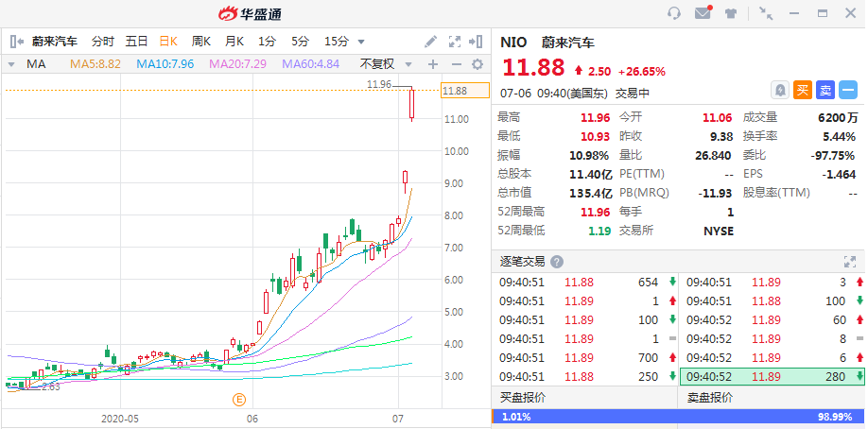Click the MA10:7.96 indicator label
The width and height of the screenshot is (868, 429).
(165, 64)
